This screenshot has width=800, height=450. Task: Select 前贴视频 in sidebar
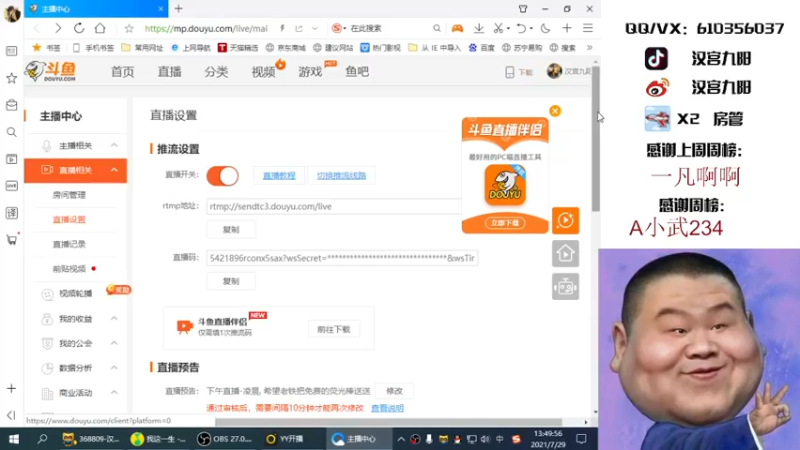69,269
